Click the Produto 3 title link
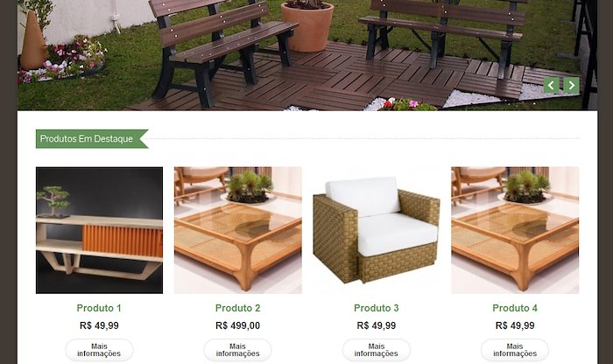Viewport: 613px width, 364px height. (377, 308)
